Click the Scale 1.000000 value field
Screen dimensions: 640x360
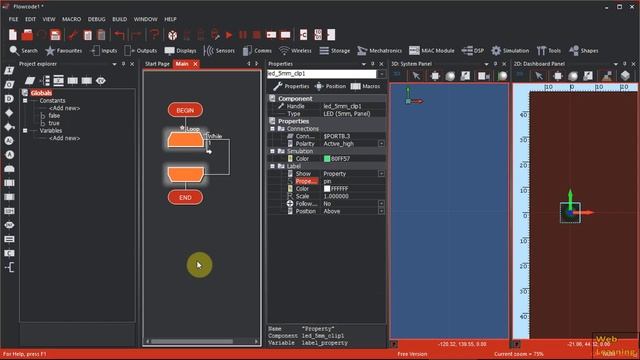pyautogui.click(x=353, y=196)
